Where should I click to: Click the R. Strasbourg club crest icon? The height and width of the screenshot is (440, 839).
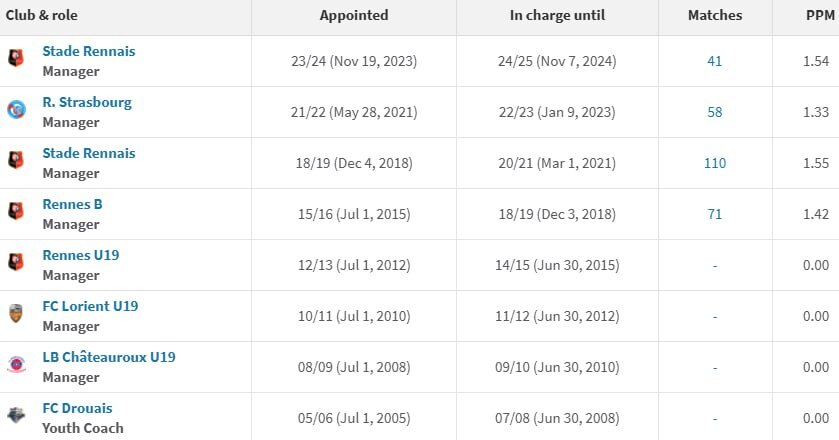pyautogui.click(x=16, y=109)
